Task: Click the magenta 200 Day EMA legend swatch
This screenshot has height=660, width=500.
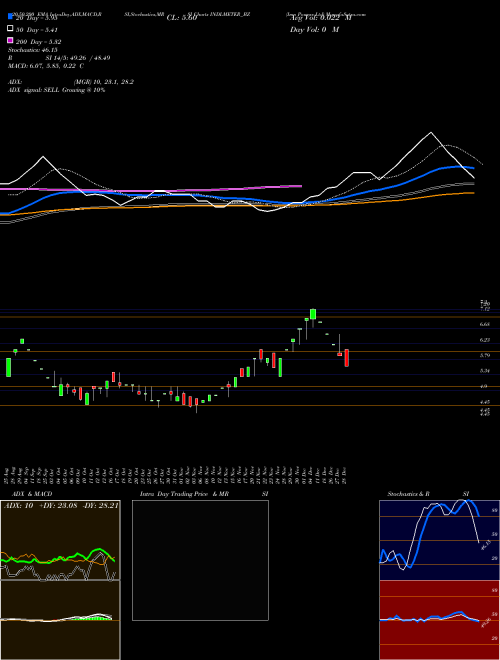Action: [x=10, y=40]
